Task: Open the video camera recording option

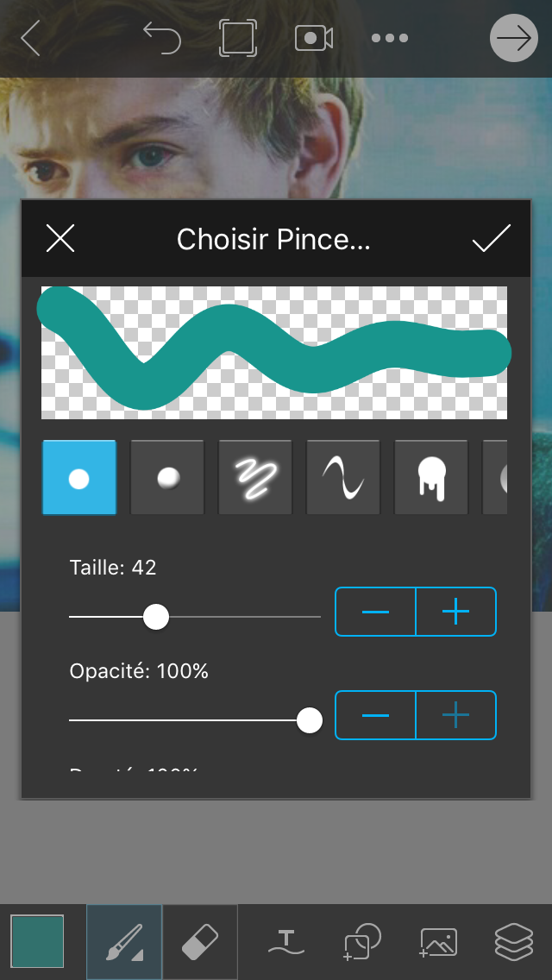Action: click(x=314, y=38)
